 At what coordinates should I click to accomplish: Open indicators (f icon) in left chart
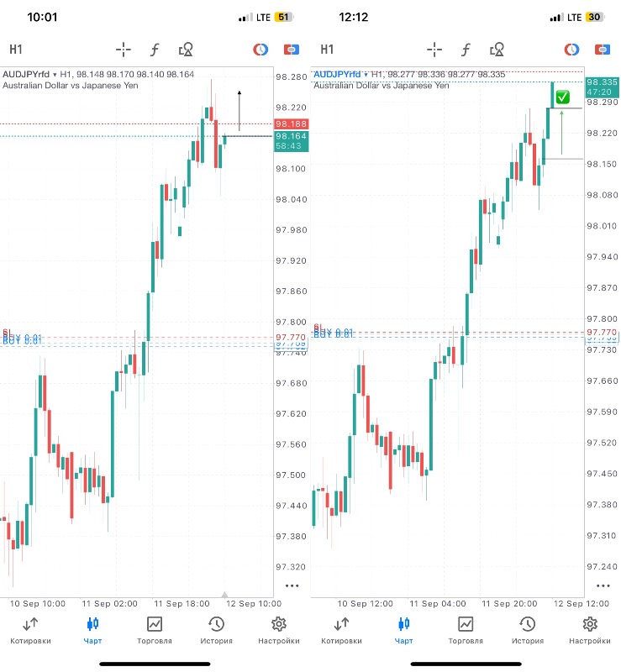point(155,50)
